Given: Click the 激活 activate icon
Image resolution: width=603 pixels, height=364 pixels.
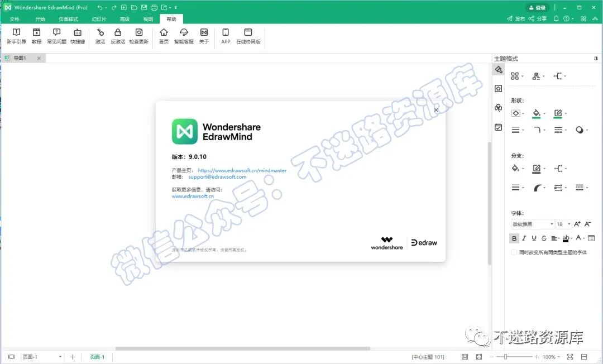Looking at the screenshot, I should [x=100, y=36].
